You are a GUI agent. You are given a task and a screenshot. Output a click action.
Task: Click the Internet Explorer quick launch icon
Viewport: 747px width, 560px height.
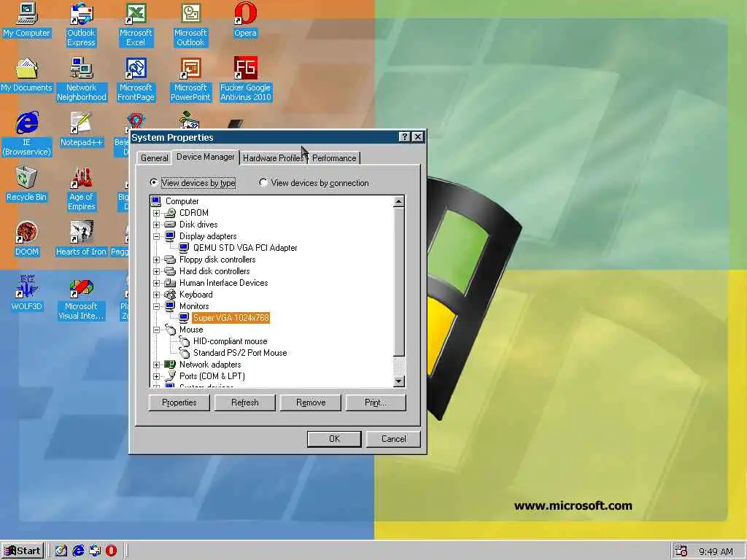pos(78,551)
